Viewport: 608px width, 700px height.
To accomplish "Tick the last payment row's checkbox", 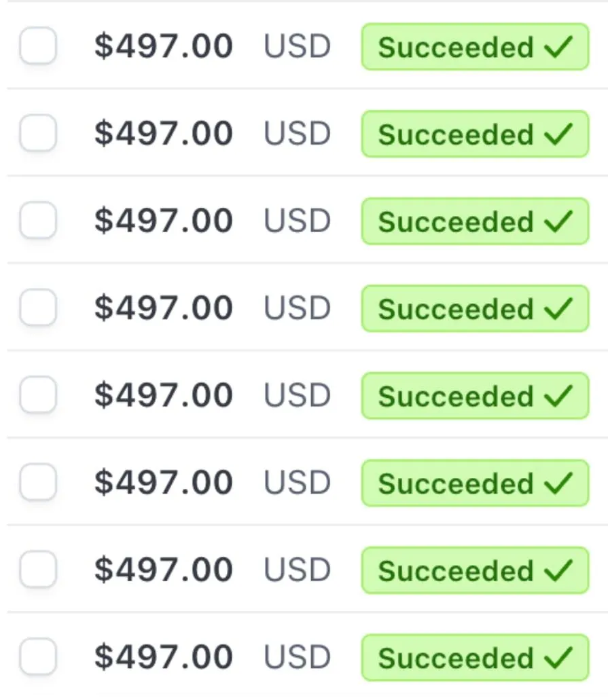I will 38,657.
